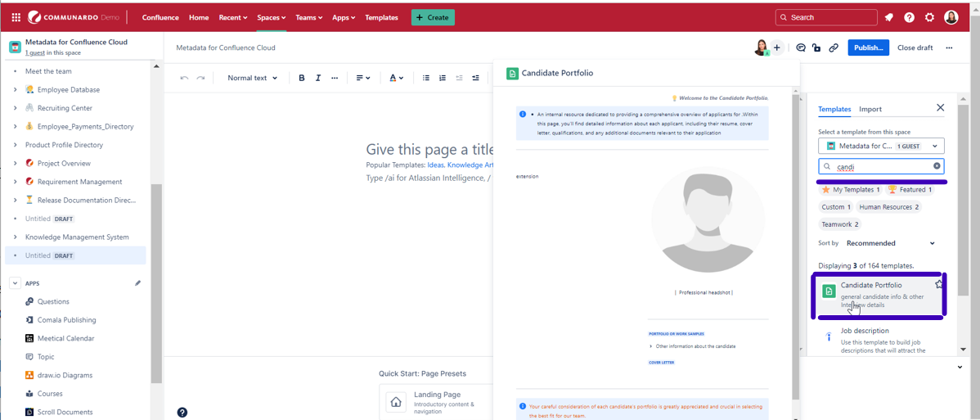Screen dimensions: 980x420
Task: Expand the Employee Database tree item
Action: tap(15, 90)
